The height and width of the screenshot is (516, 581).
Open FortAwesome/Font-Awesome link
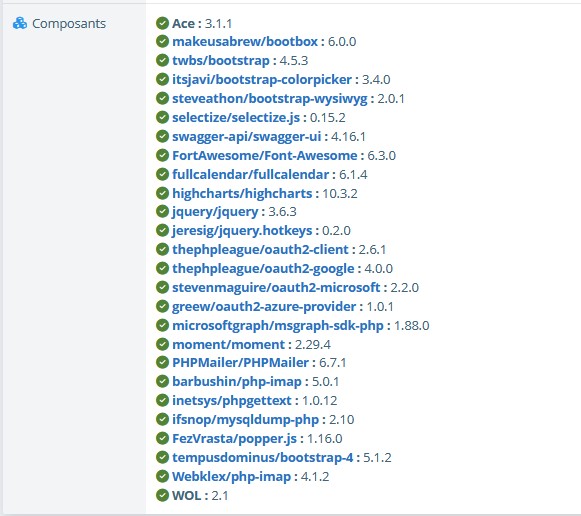265,155
